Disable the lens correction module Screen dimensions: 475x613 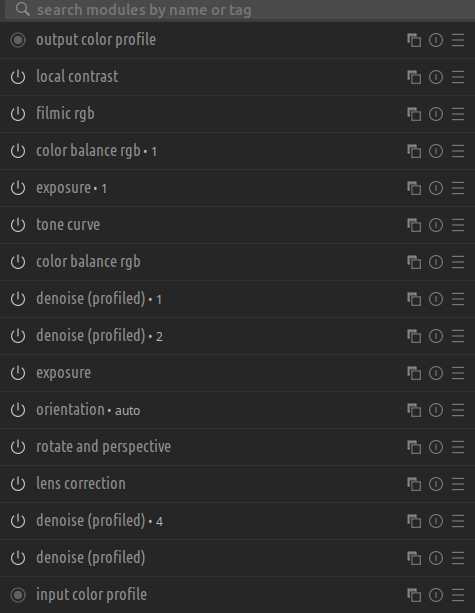coord(18,484)
